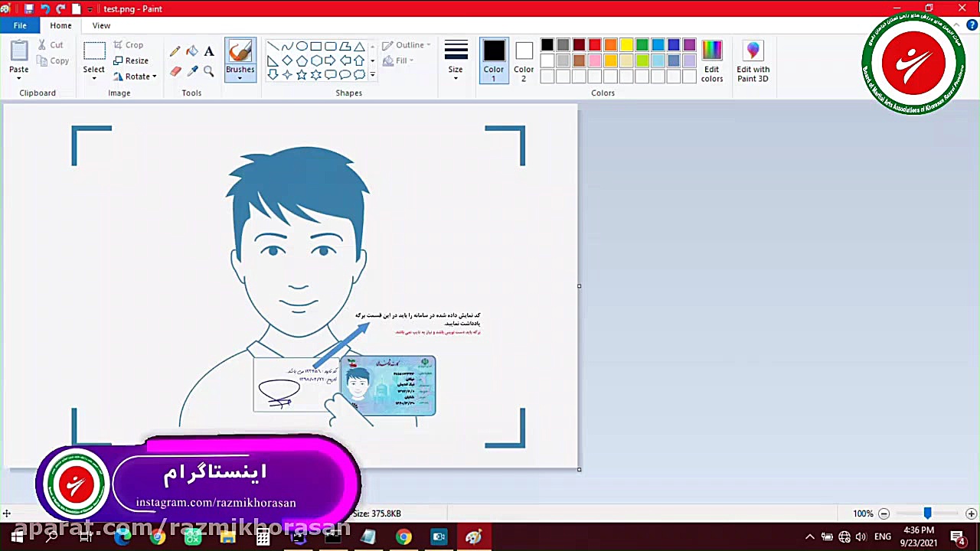
Task: Open the notifications action center icon
Action: click(959, 537)
